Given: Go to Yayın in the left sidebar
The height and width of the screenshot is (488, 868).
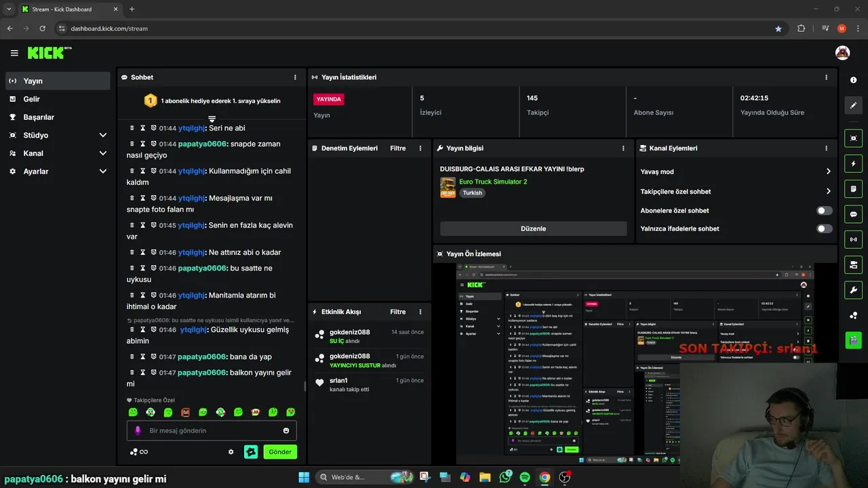Looking at the screenshot, I should tap(58, 81).
